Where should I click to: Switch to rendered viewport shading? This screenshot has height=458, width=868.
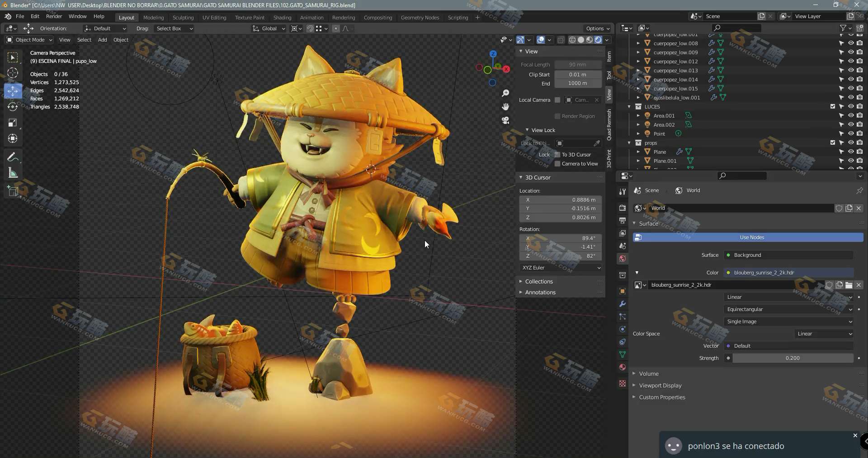coord(598,40)
